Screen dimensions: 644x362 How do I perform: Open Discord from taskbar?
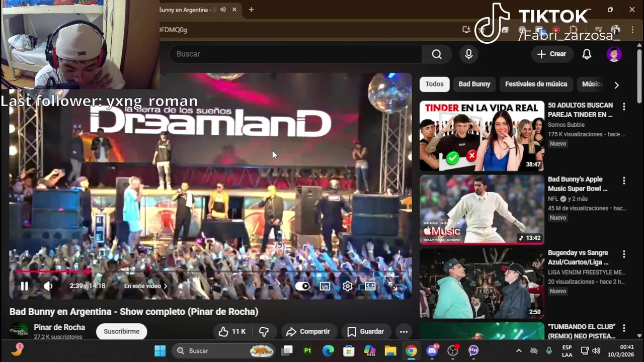tap(432, 350)
